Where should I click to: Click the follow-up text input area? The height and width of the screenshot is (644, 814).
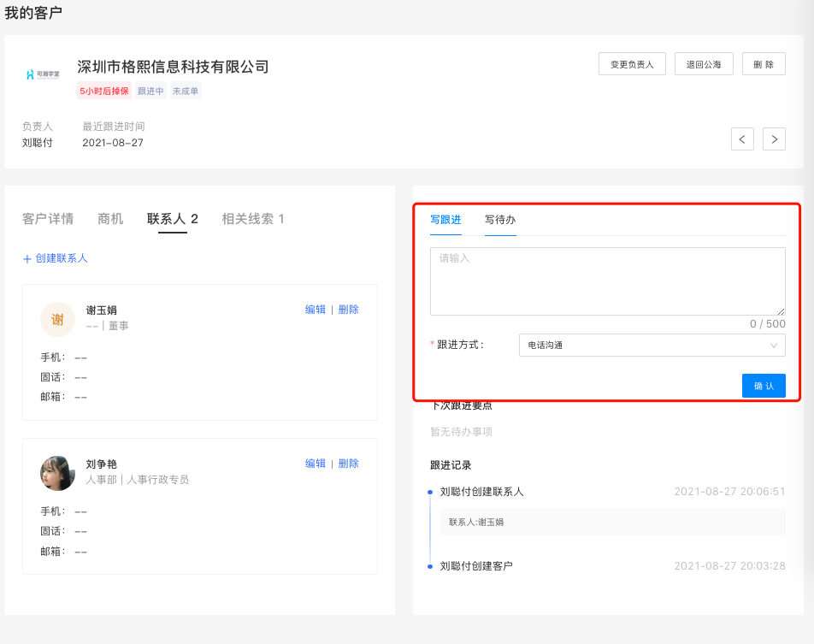[607, 281]
